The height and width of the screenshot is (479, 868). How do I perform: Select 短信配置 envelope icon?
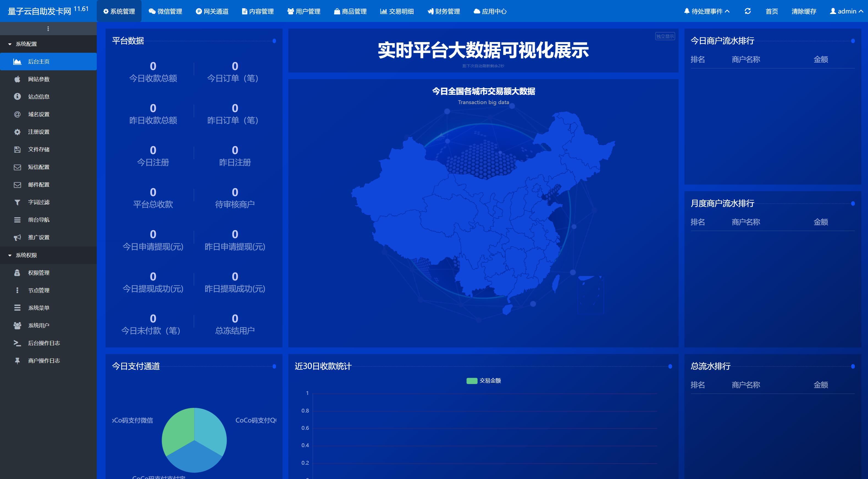[17, 167]
